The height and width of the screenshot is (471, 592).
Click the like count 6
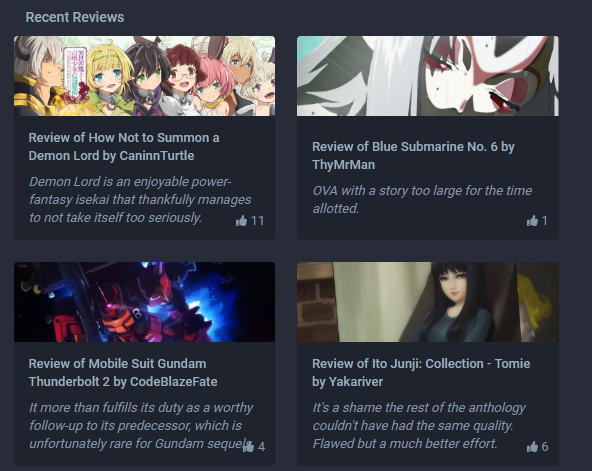tap(545, 446)
